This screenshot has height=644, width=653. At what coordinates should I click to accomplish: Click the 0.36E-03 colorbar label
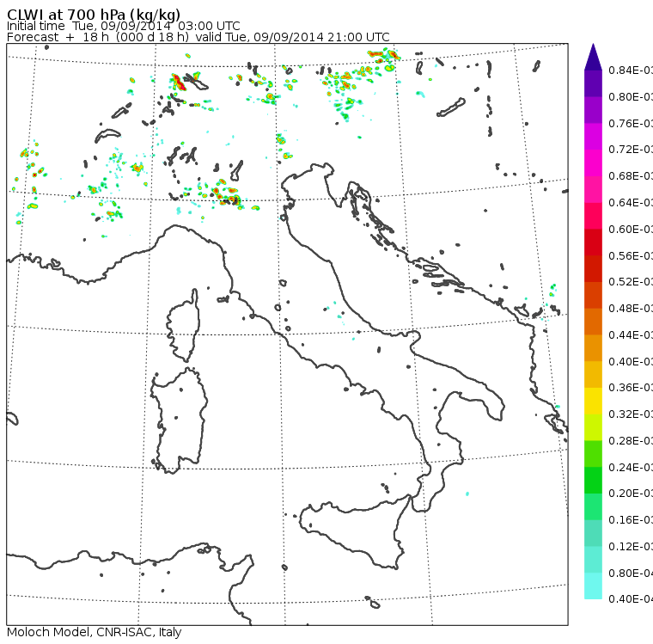(631, 388)
